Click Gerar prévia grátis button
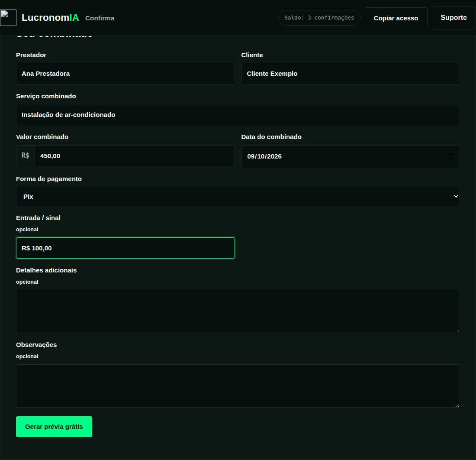The height and width of the screenshot is (460, 476). [x=54, y=427]
